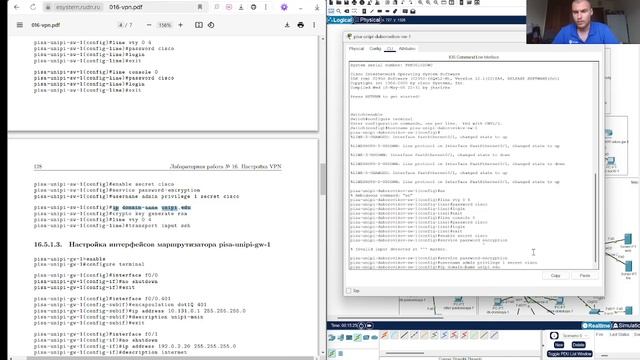
Task: Click the Paste button in CLI
Action: [x=585, y=276]
